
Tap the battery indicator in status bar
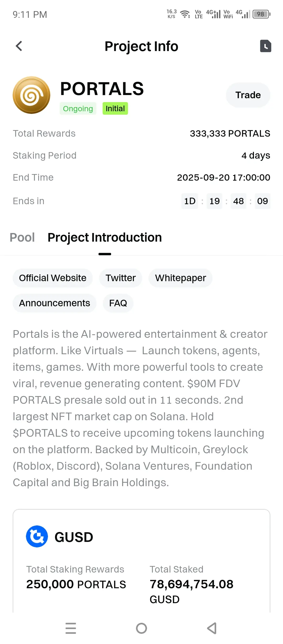(261, 14)
